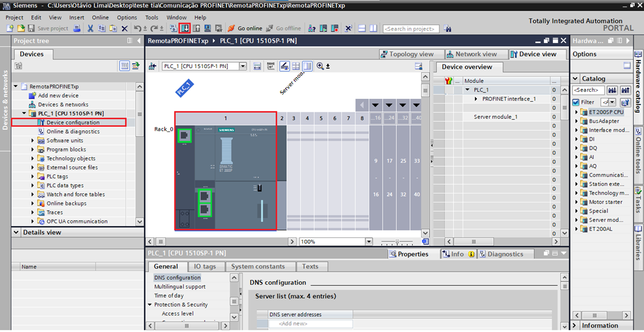Open the Online menu
Viewport: 644px width, 332px height.
tap(101, 18)
